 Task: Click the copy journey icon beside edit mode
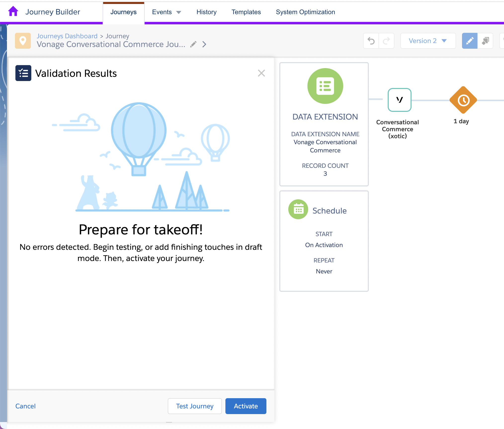click(485, 41)
